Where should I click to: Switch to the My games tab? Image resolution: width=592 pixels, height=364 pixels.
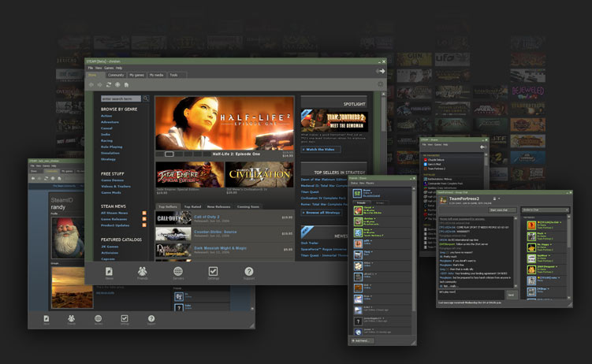[x=137, y=75]
